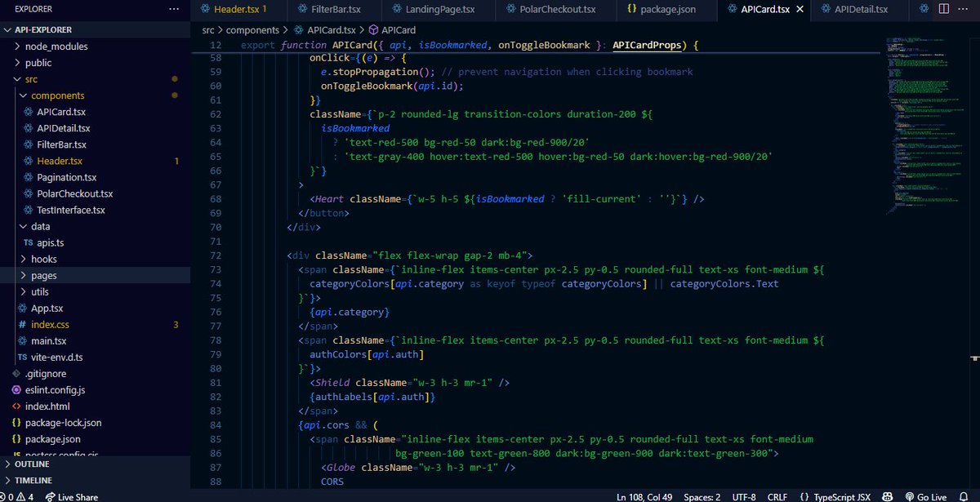980x502 pixels.
Task: Select language mode 'TypeScript JSX'
Action: [x=843, y=496]
